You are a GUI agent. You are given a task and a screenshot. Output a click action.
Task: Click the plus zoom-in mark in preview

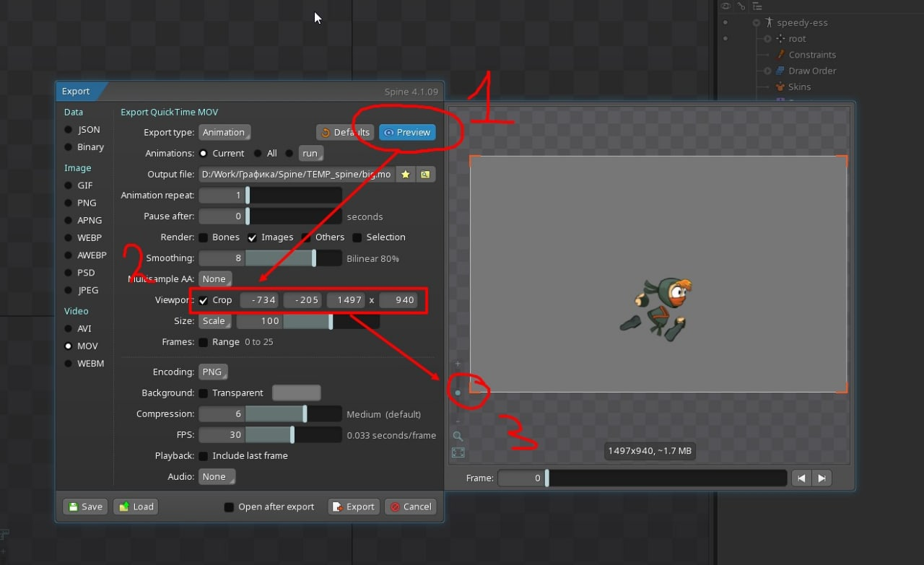coord(458,364)
